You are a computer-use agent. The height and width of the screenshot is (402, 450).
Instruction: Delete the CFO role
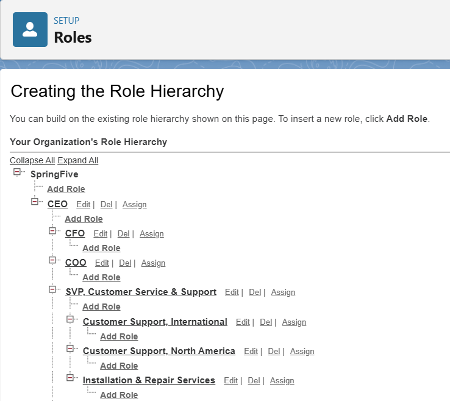(123, 233)
